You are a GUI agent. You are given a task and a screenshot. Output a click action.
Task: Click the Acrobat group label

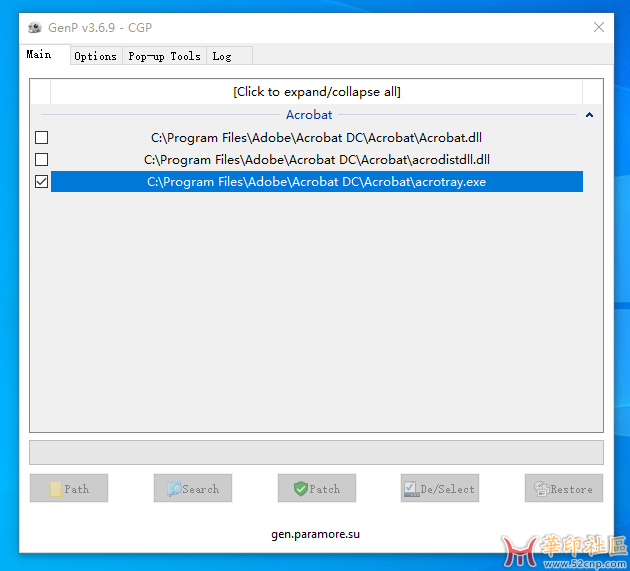click(309, 115)
